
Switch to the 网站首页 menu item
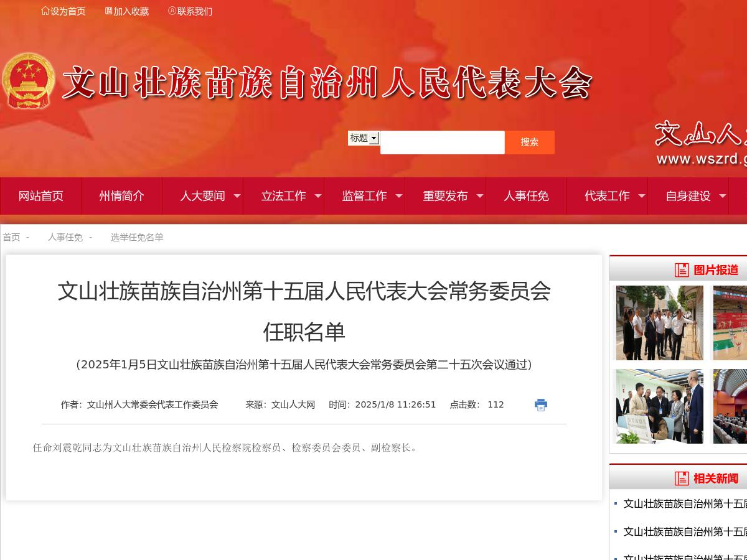click(40, 195)
